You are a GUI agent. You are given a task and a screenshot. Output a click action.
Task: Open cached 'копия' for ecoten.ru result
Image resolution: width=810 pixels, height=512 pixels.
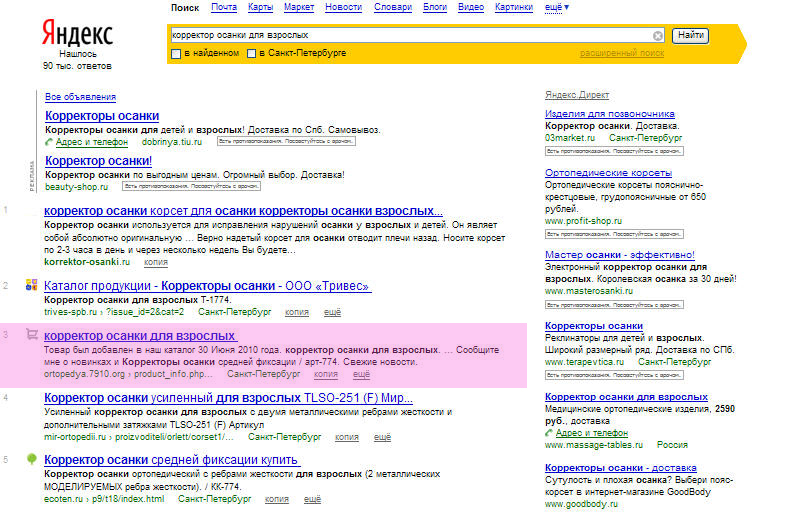point(277,499)
